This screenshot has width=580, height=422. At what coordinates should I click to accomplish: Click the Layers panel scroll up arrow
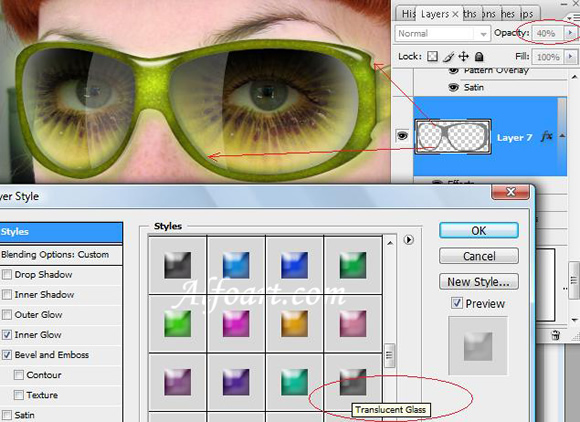point(574,77)
